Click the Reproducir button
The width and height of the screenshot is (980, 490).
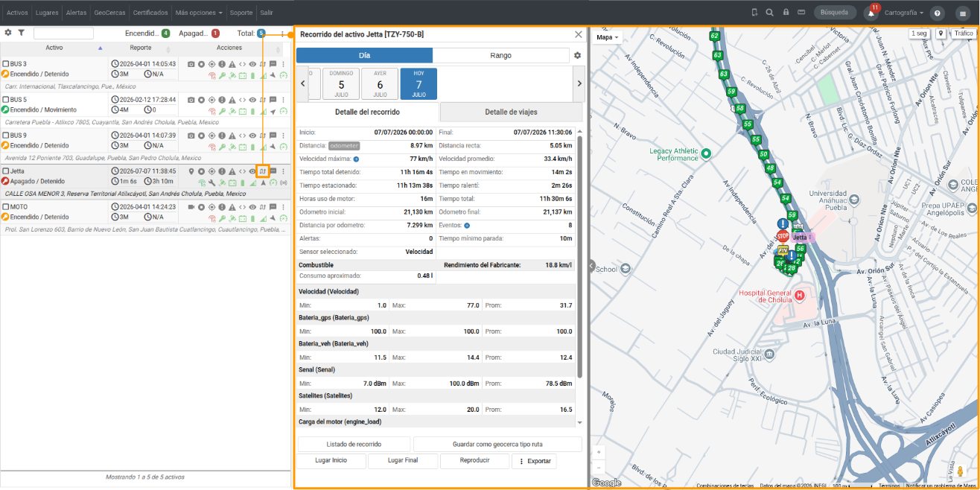(474, 461)
